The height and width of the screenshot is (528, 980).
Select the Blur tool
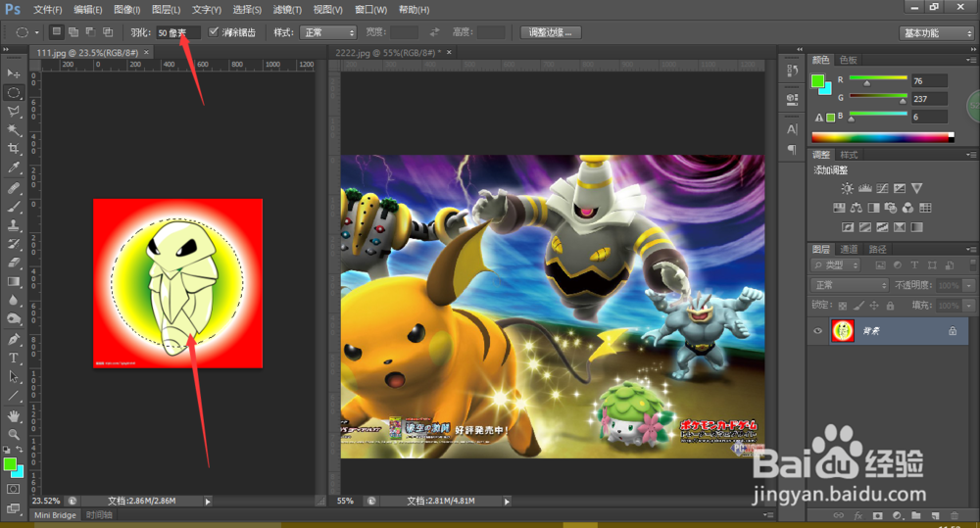click(x=13, y=301)
